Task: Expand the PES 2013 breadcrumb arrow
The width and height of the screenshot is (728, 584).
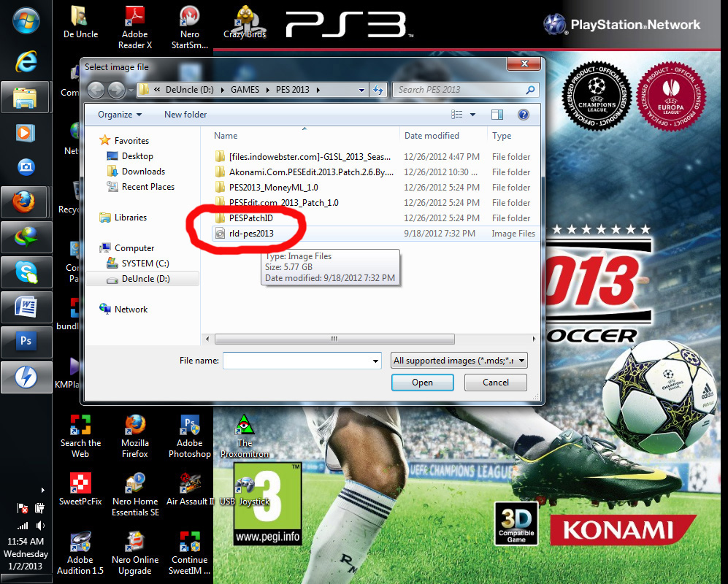Action: [318, 90]
